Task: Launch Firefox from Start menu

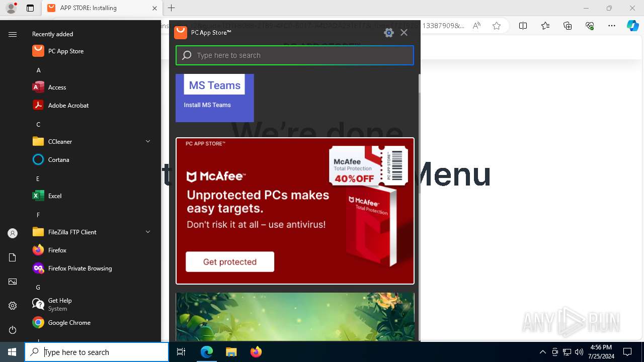Action: [93, 250]
